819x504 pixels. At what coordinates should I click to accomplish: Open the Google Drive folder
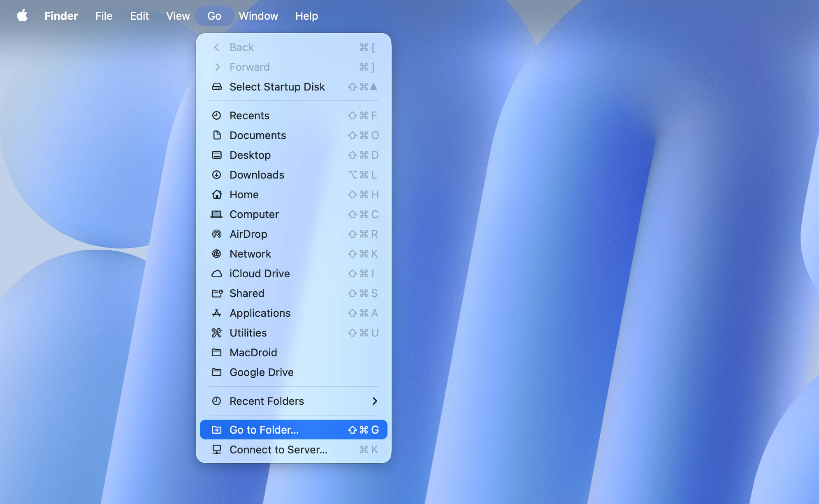261,372
